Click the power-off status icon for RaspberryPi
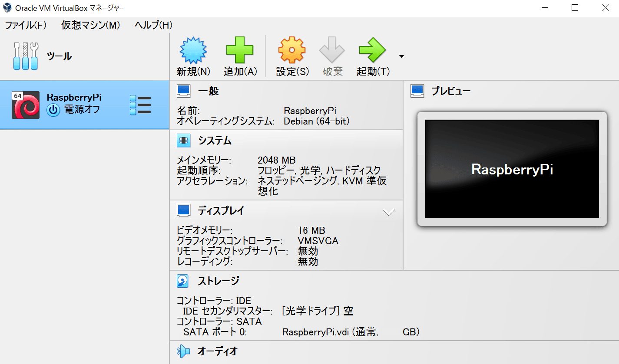 pyautogui.click(x=53, y=110)
